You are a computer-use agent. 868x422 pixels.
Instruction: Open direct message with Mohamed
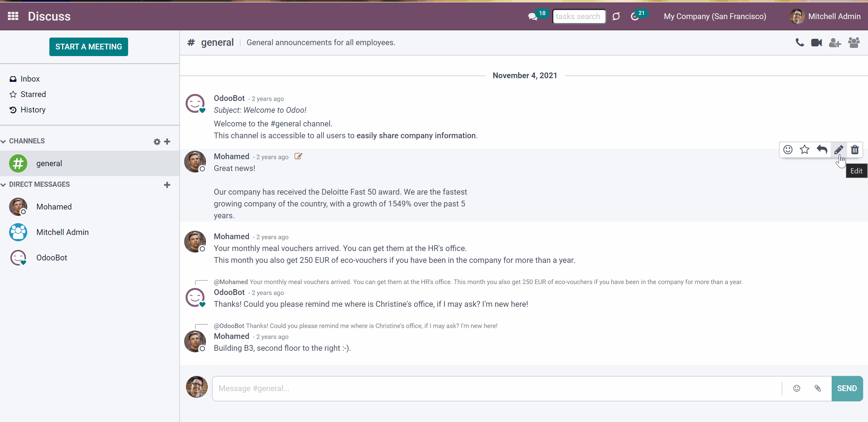coord(90,207)
